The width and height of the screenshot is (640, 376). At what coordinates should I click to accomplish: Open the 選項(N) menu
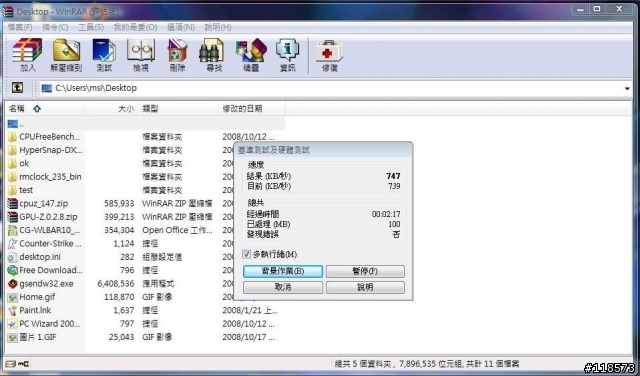point(181,27)
